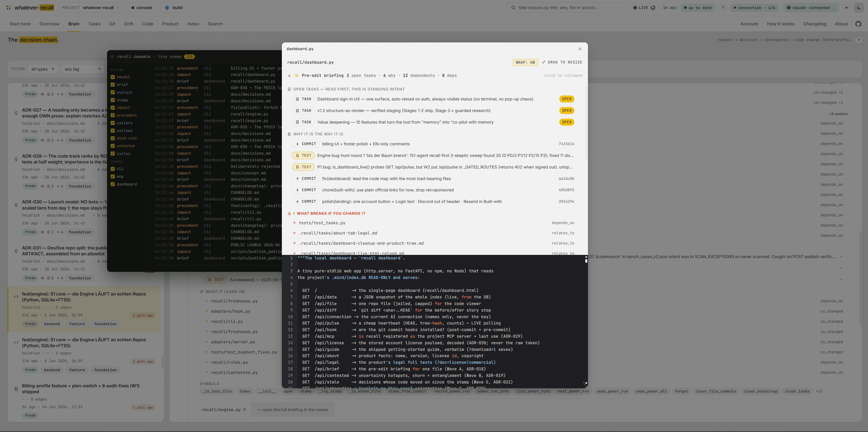
Task: Click the lightbulb icon on ADR-027 card
Action: click(16, 113)
